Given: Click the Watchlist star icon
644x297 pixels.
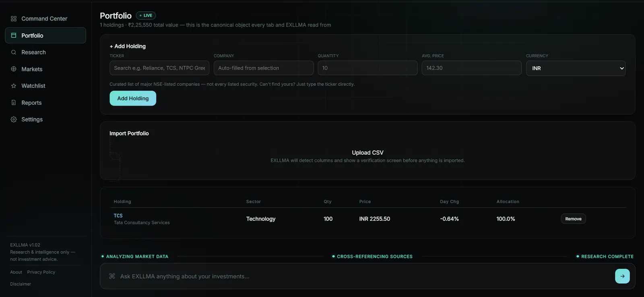Looking at the screenshot, I should [x=14, y=86].
